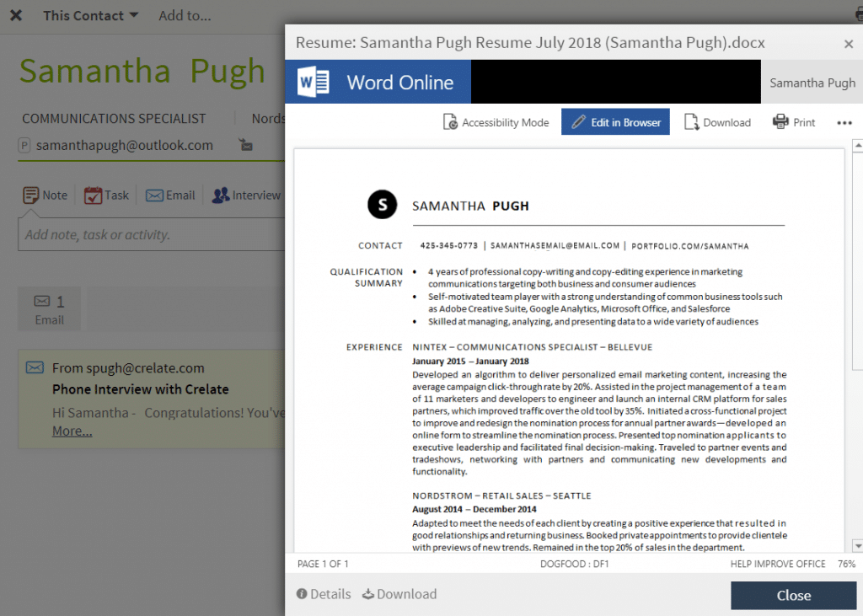This screenshot has height=616, width=863.
Task: Click the Add note, task or activity field
Action: pos(152,234)
